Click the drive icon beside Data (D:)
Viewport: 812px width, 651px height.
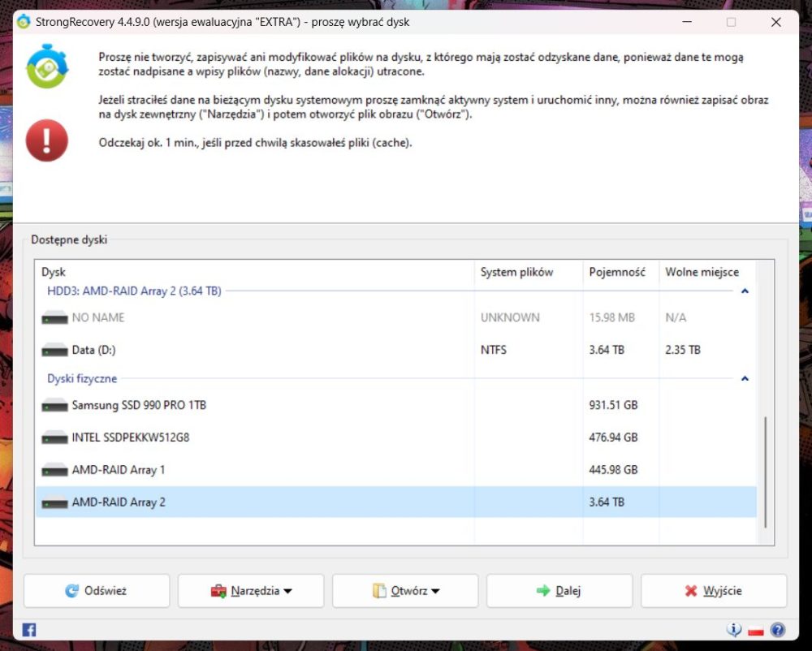54,351
